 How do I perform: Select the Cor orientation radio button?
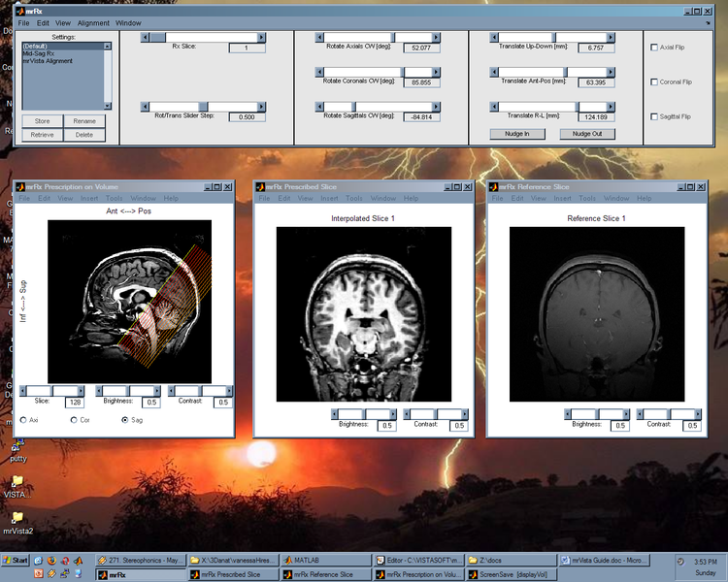75,420
